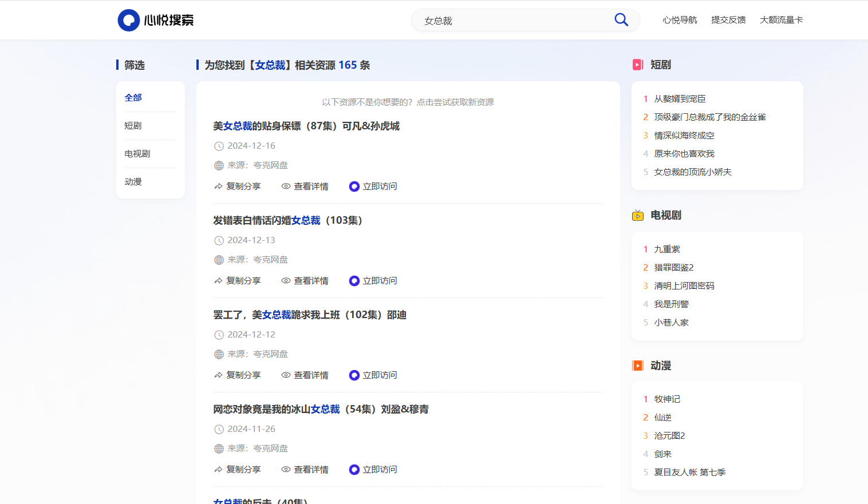Open the 大额流量卡 header link
The width and height of the screenshot is (868, 504).
point(781,20)
